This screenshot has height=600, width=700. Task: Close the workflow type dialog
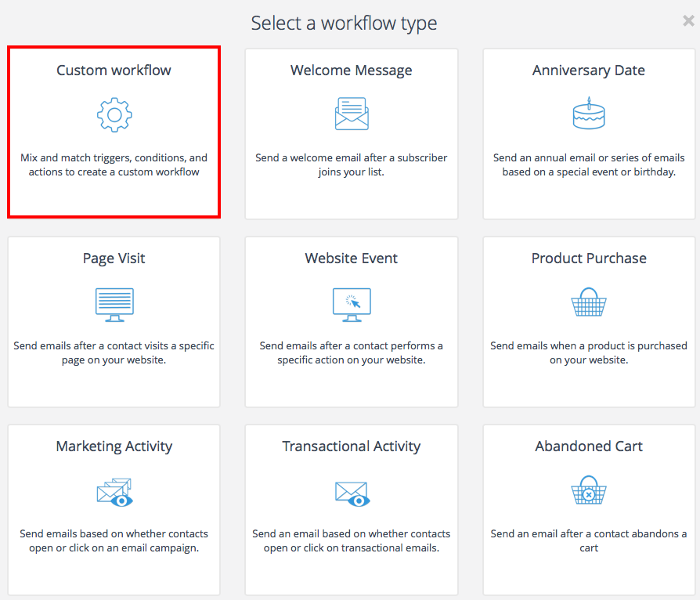pos(688,21)
